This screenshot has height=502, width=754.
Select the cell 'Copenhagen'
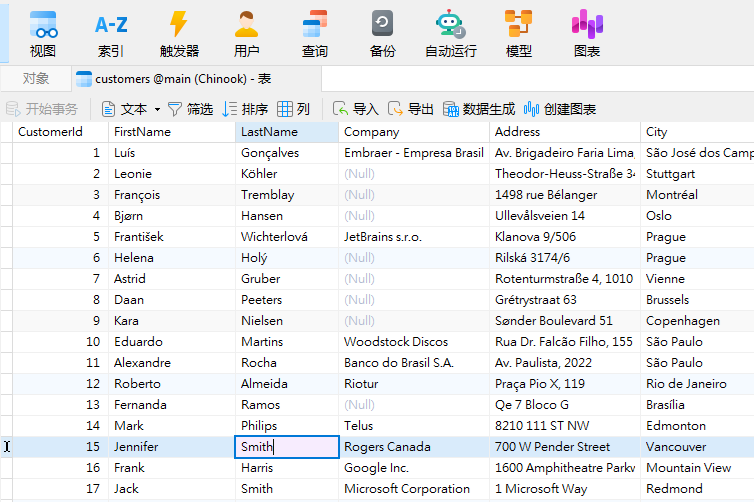point(697,321)
